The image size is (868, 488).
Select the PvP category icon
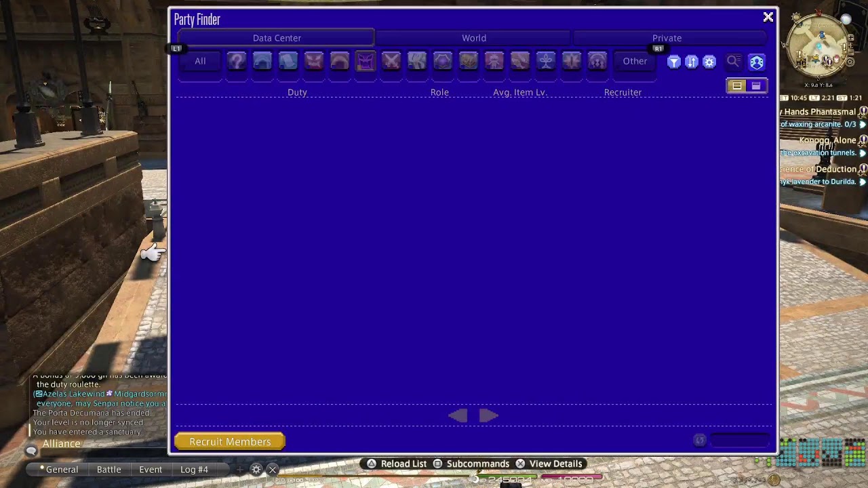tap(417, 62)
